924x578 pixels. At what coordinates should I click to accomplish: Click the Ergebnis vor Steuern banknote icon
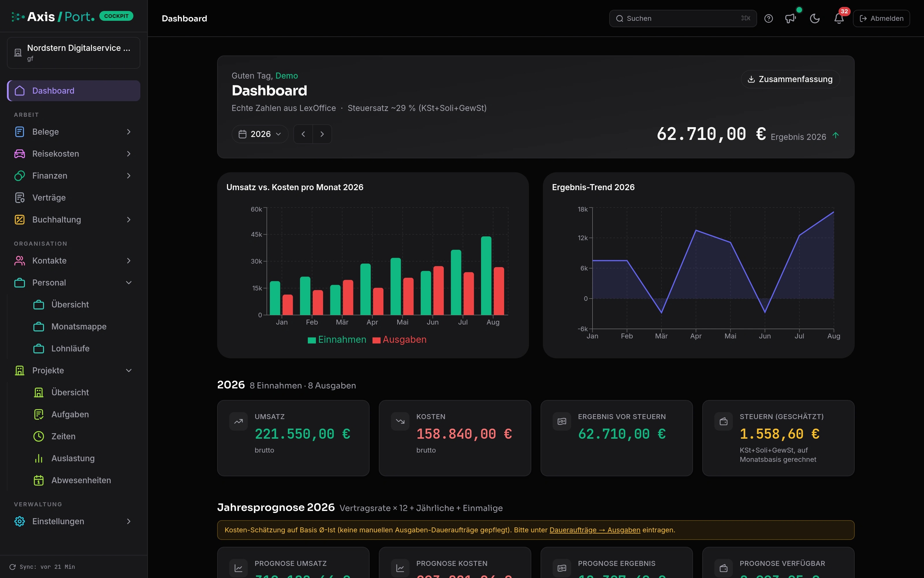pyautogui.click(x=562, y=422)
